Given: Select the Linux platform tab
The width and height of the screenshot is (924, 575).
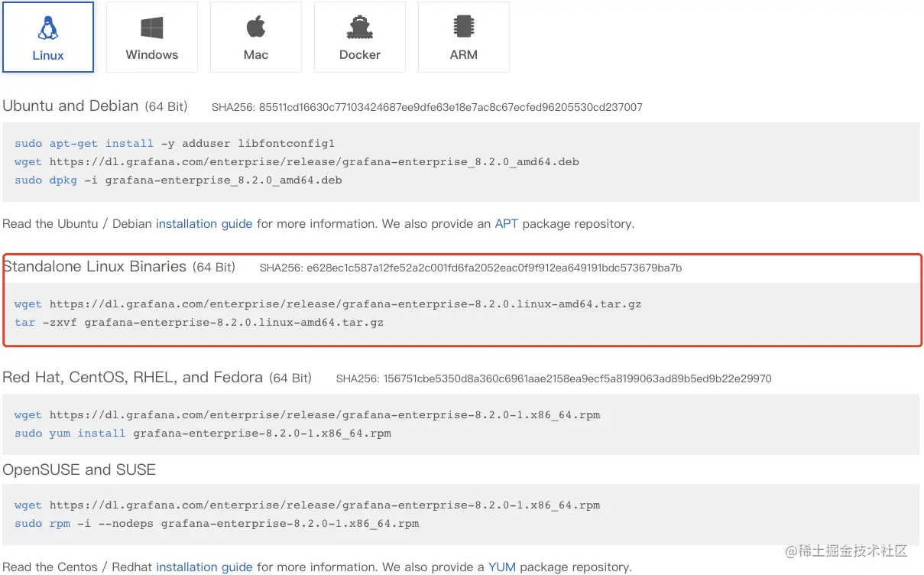Looking at the screenshot, I should [48, 37].
